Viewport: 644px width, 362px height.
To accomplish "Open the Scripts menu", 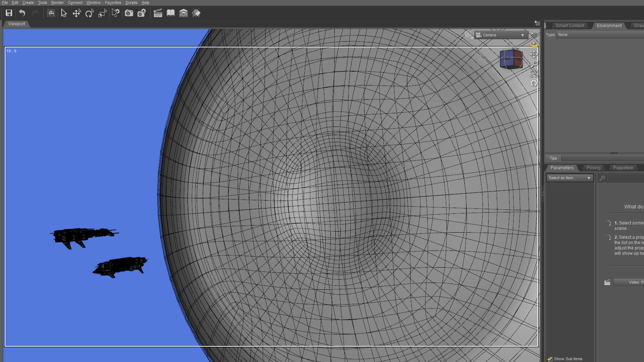I will (131, 2).
